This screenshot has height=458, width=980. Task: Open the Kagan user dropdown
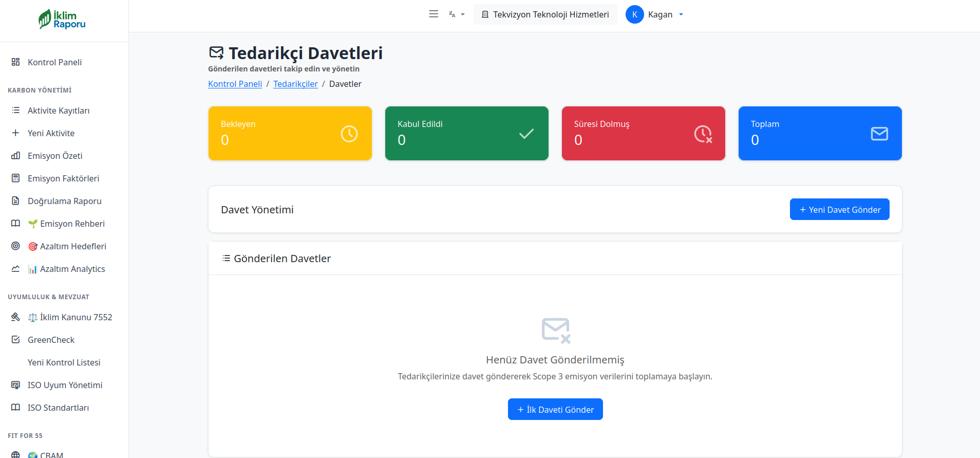click(666, 14)
